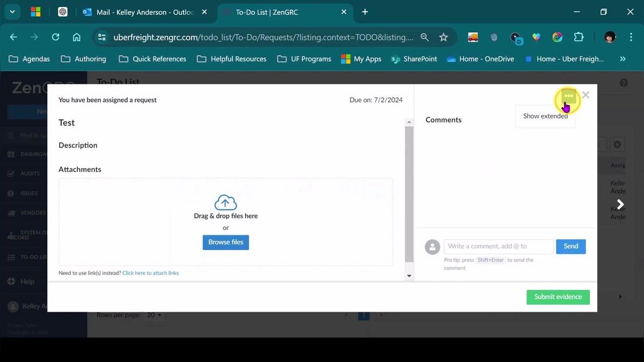Open the tab search dropdown arrow
This screenshot has height=362, width=644.
(x=12, y=12)
